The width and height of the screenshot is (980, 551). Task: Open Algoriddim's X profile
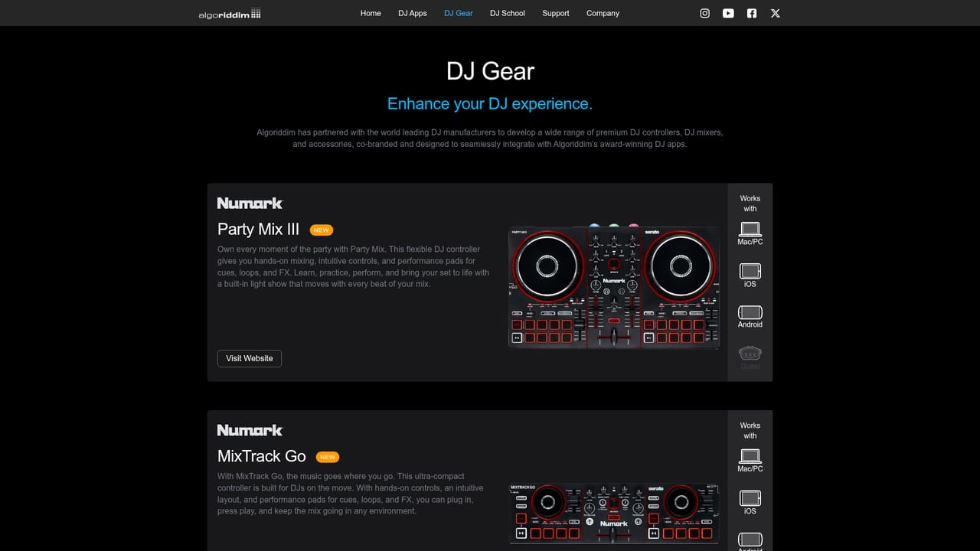click(x=775, y=13)
